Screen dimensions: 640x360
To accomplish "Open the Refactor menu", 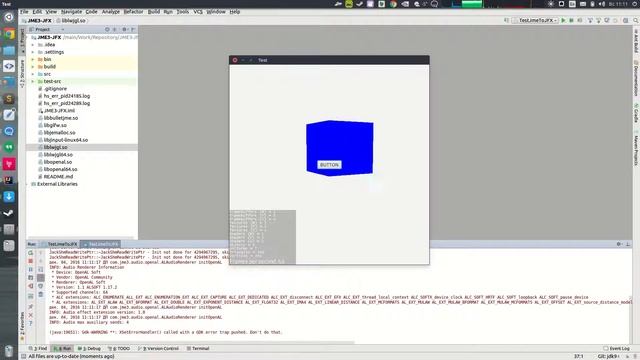I will coord(133,12).
